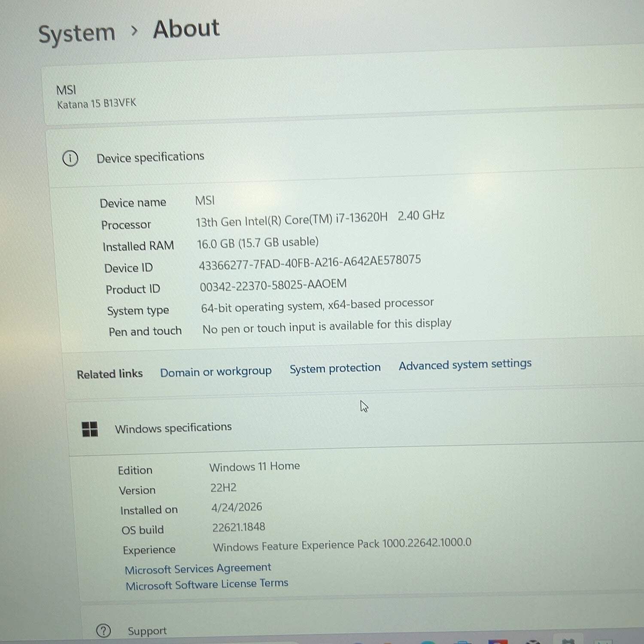Select the OS build label
Image resolution: width=644 pixels, height=644 pixels.
[x=143, y=530]
